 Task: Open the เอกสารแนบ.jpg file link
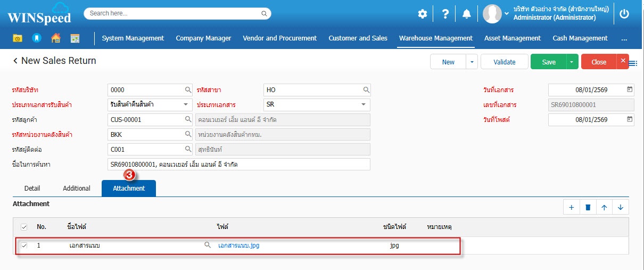(x=238, y=246)
